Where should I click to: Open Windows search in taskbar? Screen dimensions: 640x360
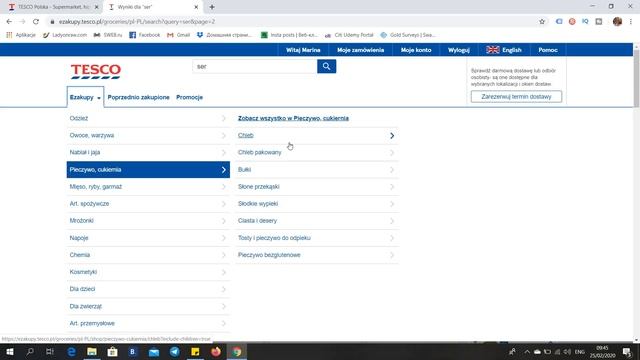click(30, 351)
